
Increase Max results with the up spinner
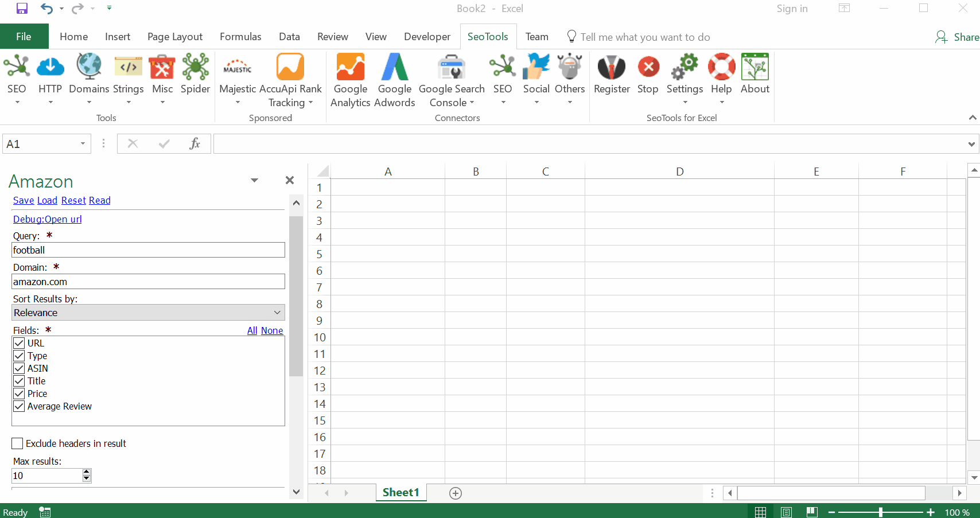point(87,472)
